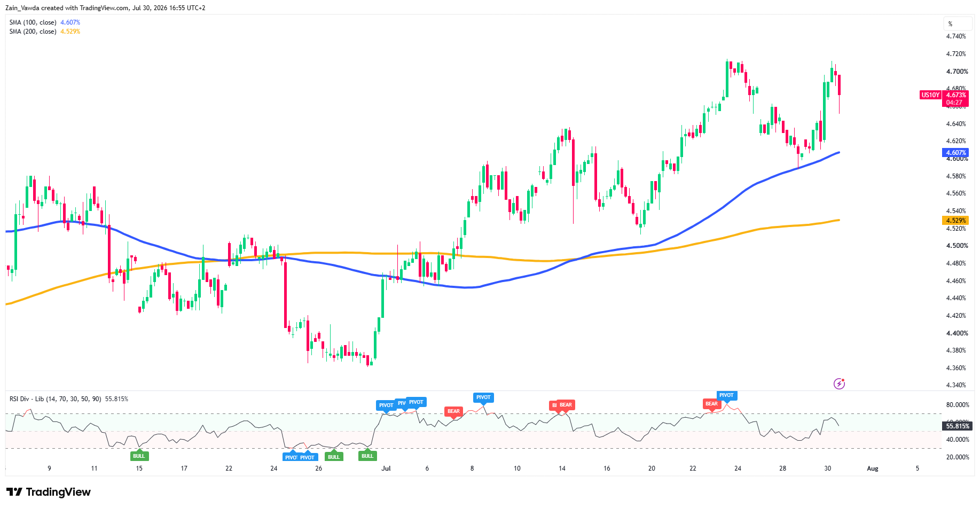Click the 4.500% price axis label
The width and height of the screenshot is (980, 508).
(957, 246)
